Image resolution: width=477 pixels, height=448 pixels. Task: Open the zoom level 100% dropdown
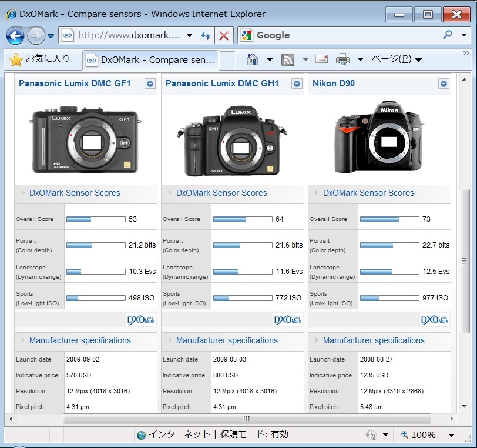pos(451,435)
